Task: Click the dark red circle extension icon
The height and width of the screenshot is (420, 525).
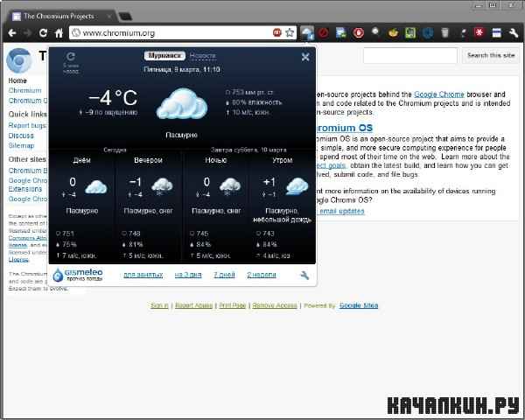Action: pyautogui.click(x=324, y=33)
